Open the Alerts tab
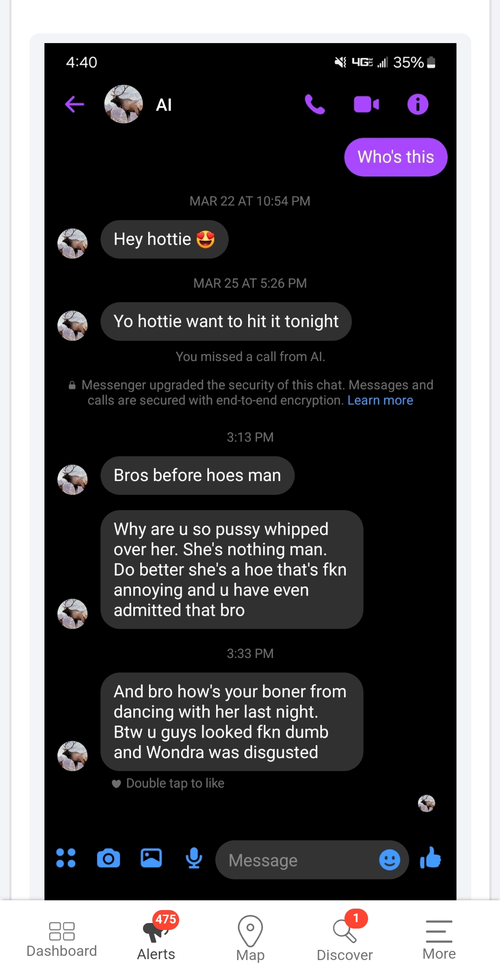500x980 pixels. pyautogui.click(x=156, y=939)
